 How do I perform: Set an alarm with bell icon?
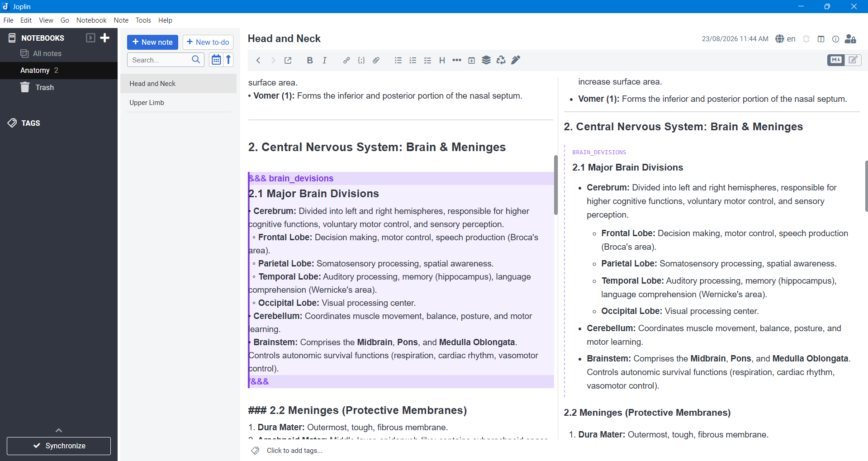[x=806, y=39]
